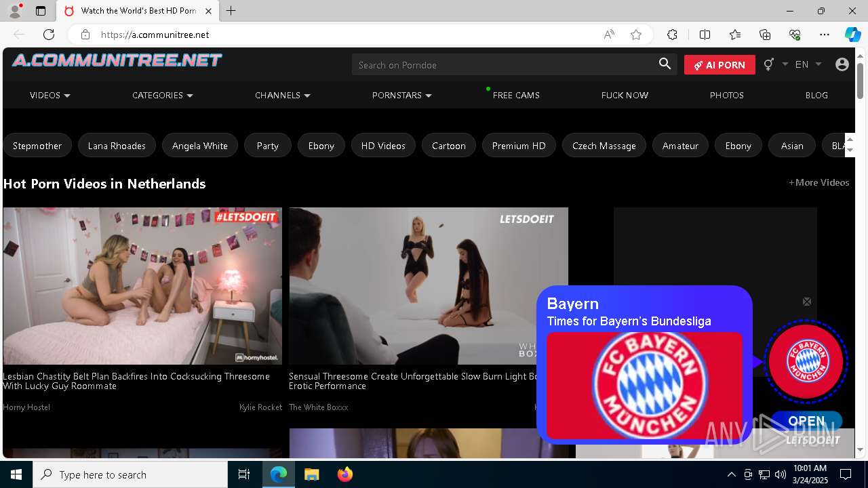
Task: Open the network status icon
Action: coord(764,474)
